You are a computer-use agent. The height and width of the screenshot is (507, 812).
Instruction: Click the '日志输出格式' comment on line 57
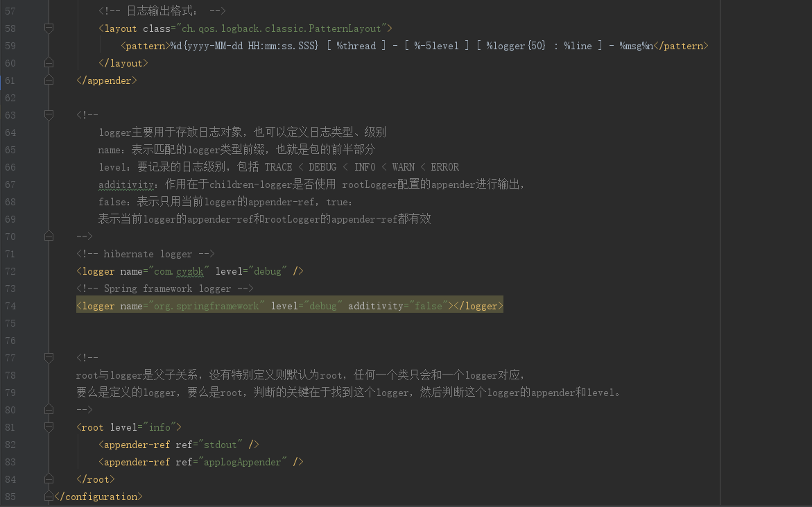(x=162, y=11)
